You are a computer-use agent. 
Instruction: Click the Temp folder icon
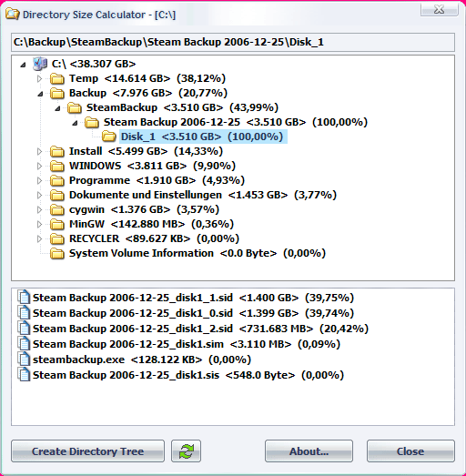[57, 78]
